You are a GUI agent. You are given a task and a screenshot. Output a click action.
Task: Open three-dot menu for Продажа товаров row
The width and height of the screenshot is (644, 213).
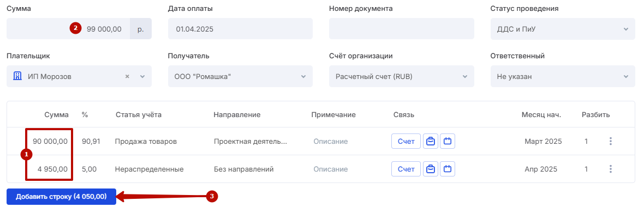[x=611, y=141]
